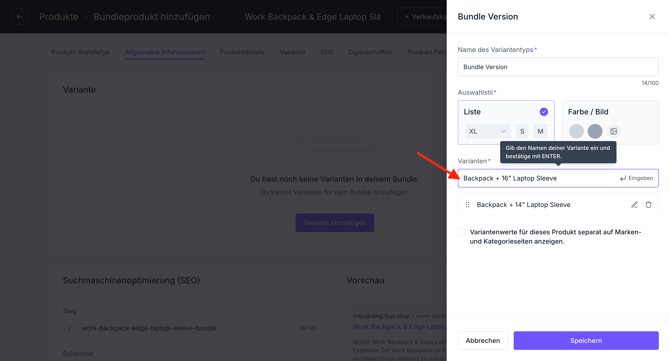
Task: Click the Backpack + 14" Laptop Sleeve row text
Action: (x=523, y=205)
